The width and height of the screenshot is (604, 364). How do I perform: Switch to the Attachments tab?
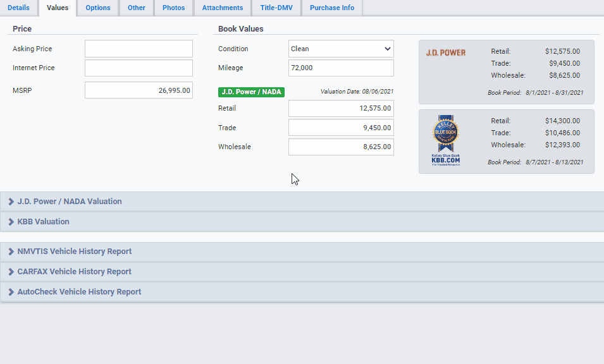tap(223, 8)
